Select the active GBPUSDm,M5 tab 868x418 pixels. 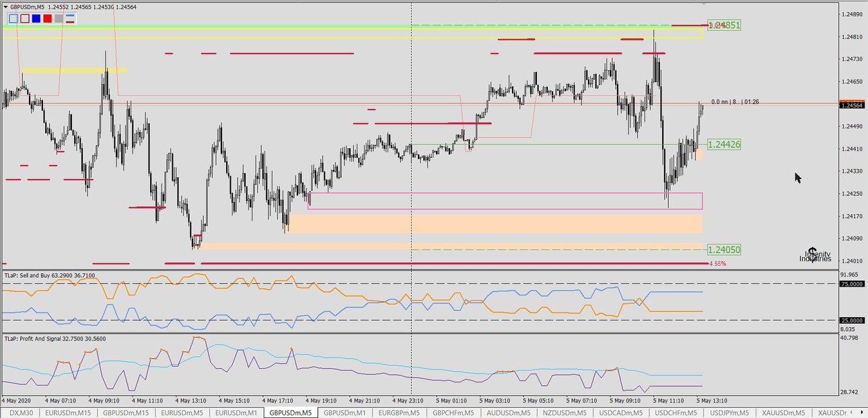tap(290, 413)
